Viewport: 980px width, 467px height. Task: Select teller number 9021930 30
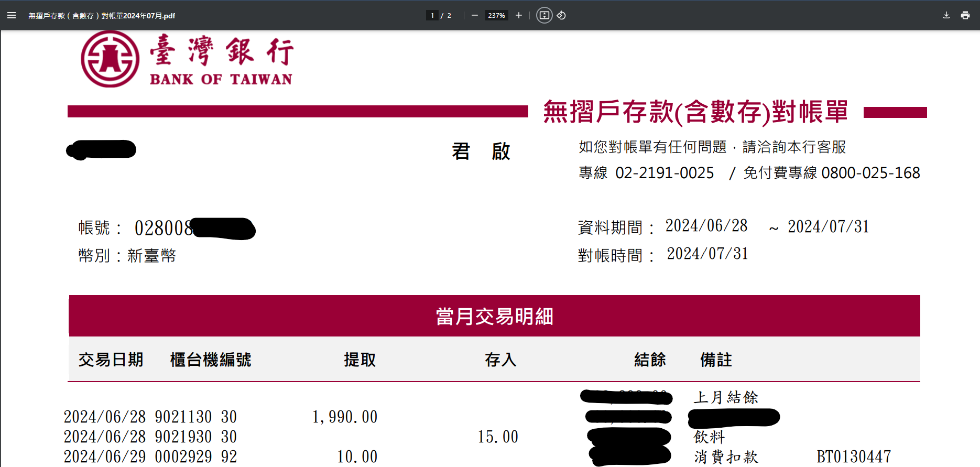click(x=196, y=437)
